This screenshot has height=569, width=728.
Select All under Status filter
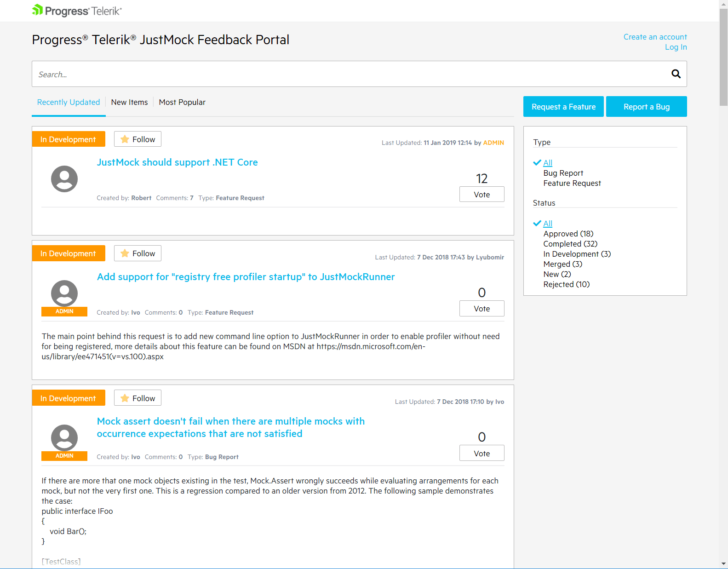click(x=548, y=224)
